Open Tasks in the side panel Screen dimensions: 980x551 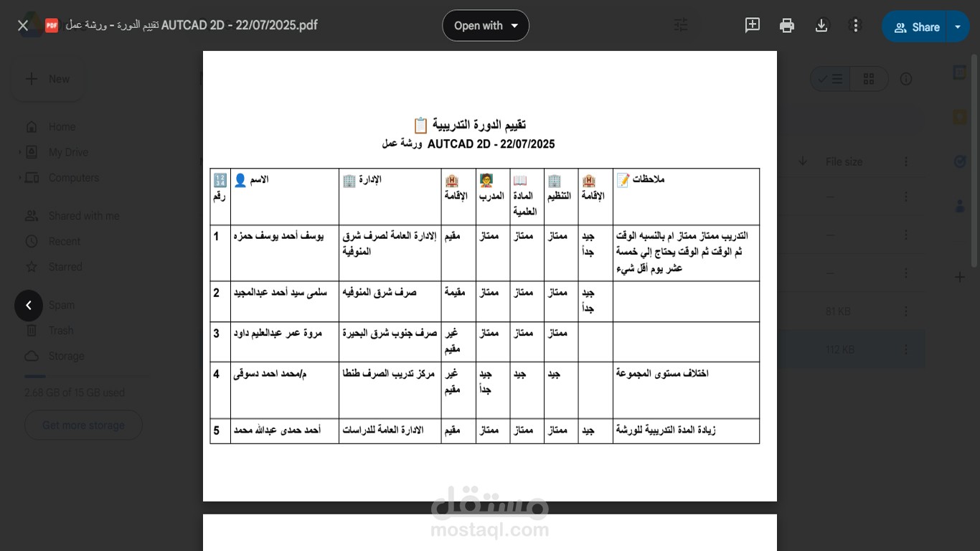pyautogui.click(x=960, y=162)
